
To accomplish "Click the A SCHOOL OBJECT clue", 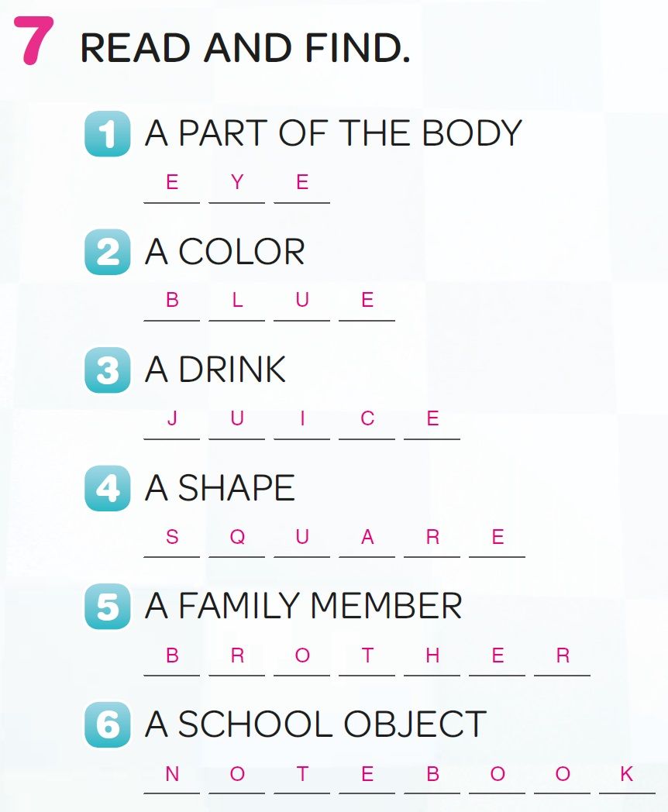I will (x=315, y=724).
